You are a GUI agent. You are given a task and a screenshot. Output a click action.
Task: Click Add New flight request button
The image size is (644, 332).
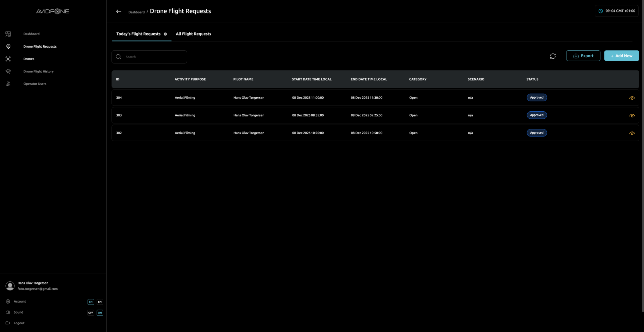click(x=621, y=56)
